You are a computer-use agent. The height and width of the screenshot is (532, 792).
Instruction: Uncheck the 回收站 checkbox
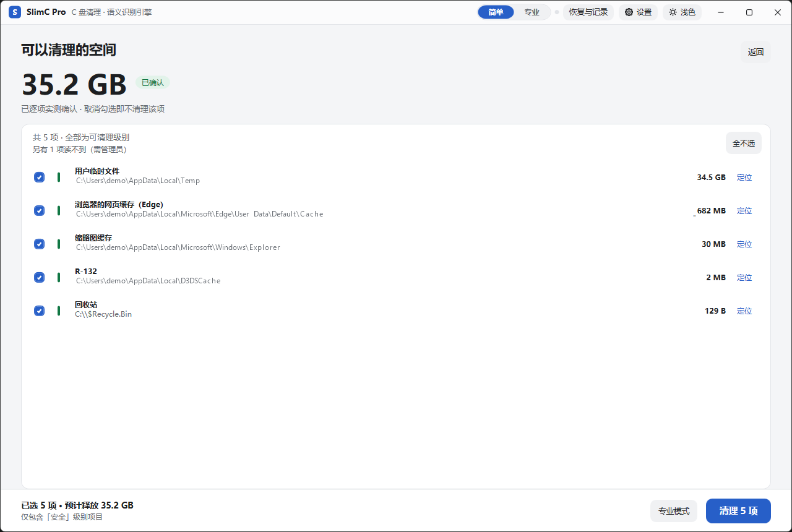(39, 311)
